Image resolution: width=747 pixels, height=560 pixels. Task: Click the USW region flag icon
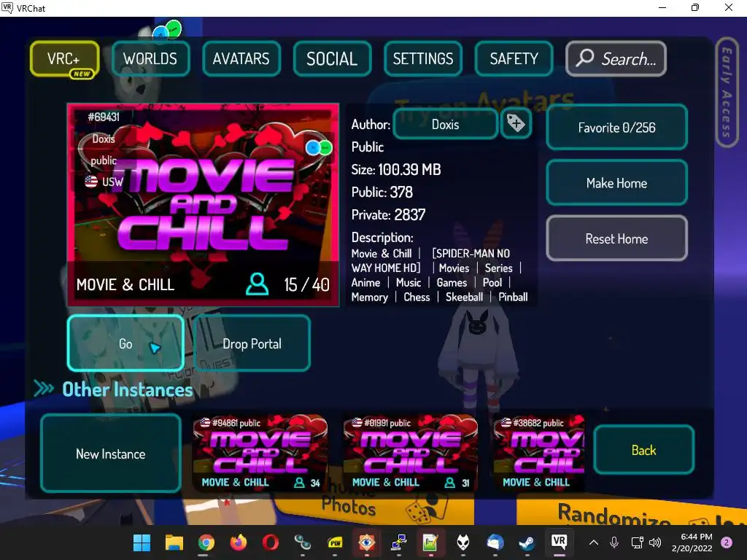[x=91, y=182]
